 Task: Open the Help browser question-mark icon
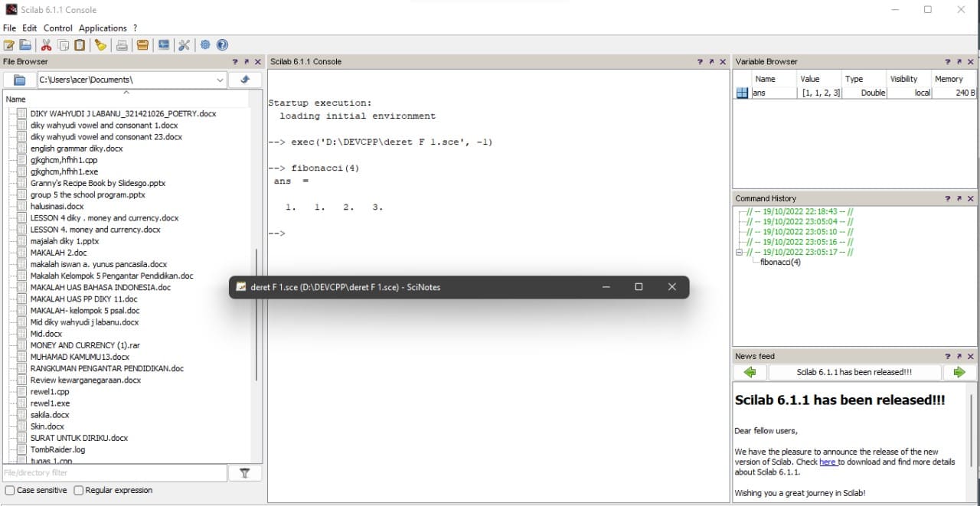tap(222, 45)
